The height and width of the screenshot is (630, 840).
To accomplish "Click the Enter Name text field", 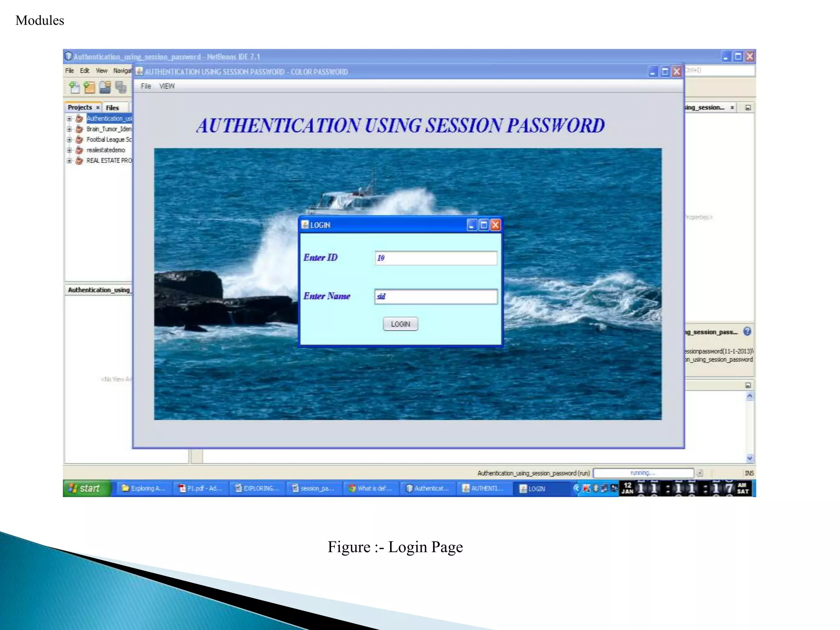I will pyautogui.click(x=436, y=297).
